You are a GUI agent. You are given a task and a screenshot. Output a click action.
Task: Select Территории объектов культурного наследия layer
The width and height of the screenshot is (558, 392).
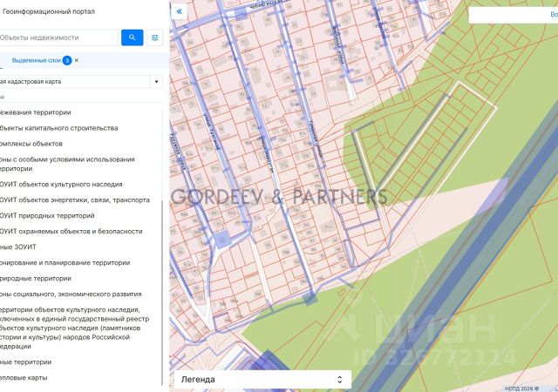[x=74, y=328]
